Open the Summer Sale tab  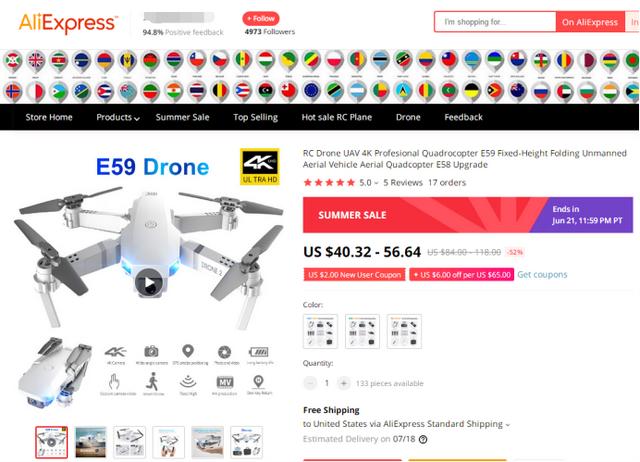click(x=182, y=118)
